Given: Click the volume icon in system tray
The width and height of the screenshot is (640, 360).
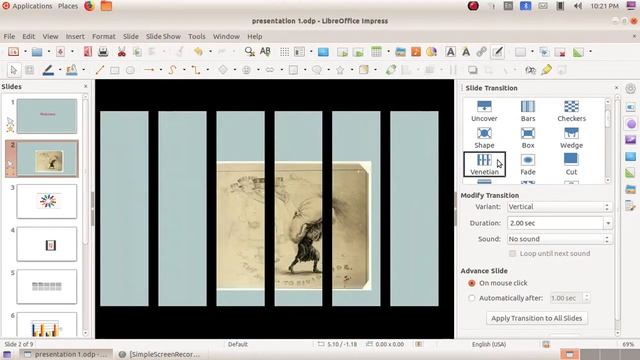Looking at the screenshot, I should (x=578, y=6).
